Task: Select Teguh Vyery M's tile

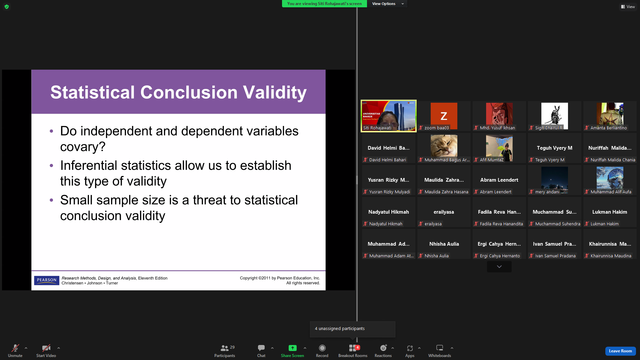Action: [554, 148]
